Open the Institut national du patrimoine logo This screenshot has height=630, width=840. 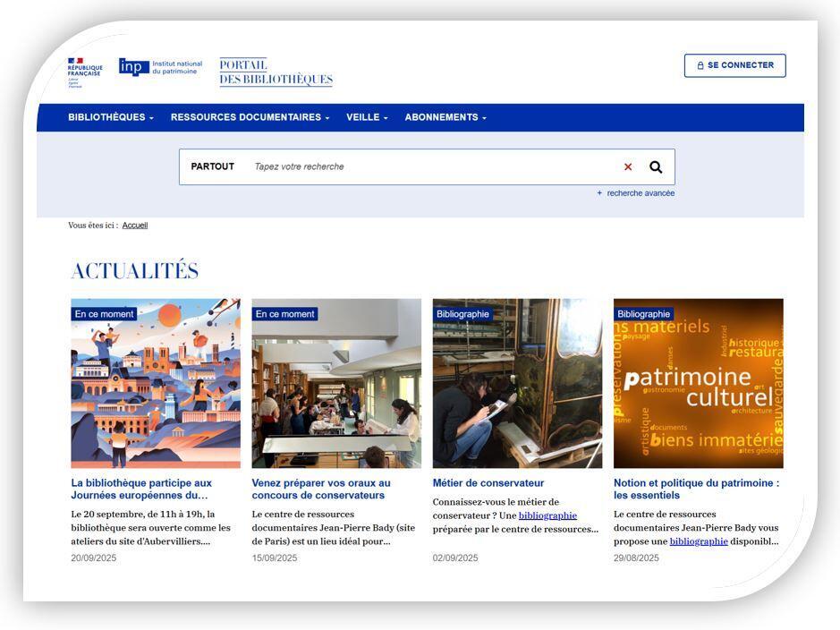tap(161, 67)
